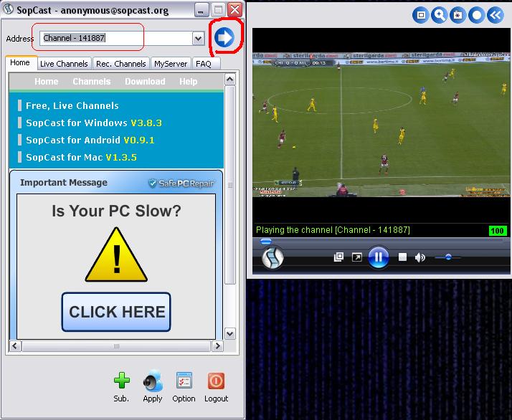Stop the video with the stop button

(x=402, y=257)
